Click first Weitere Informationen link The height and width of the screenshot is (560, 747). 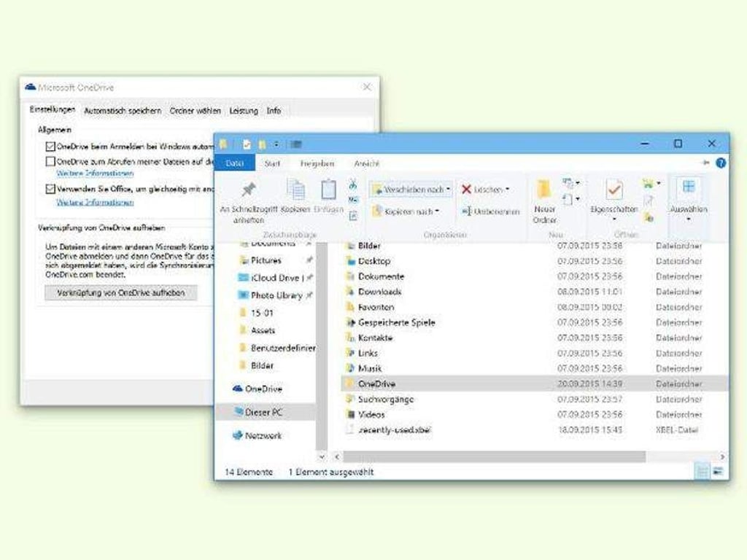tap(95, 173)
